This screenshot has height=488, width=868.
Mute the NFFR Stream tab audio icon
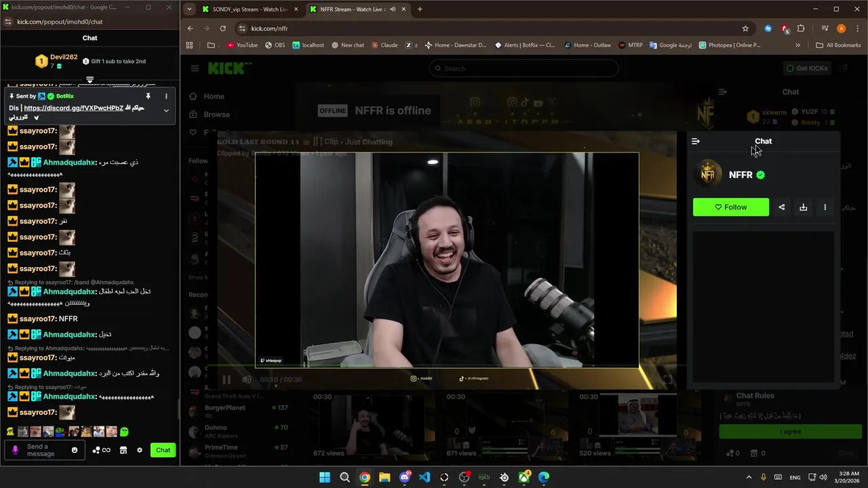[x=393, y=9]
